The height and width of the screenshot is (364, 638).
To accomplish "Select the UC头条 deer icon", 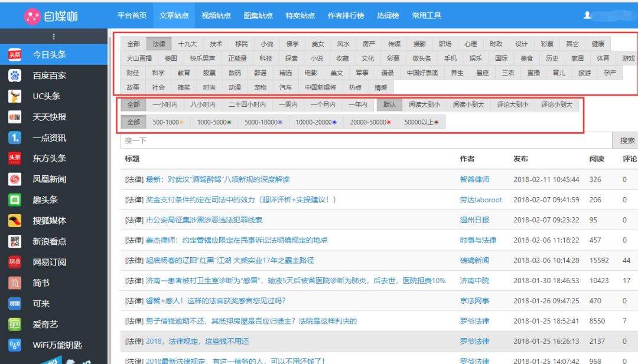I will (15, 96).
